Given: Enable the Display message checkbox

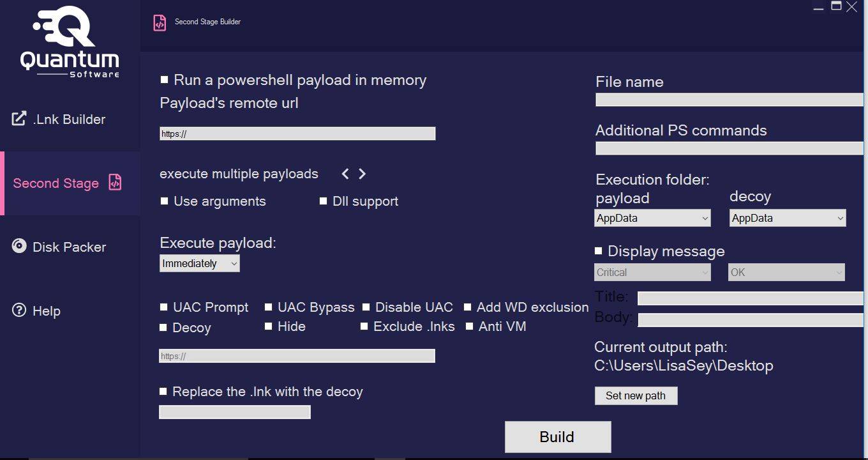Looking at the screenshot, I should click(x=599, y=250).
